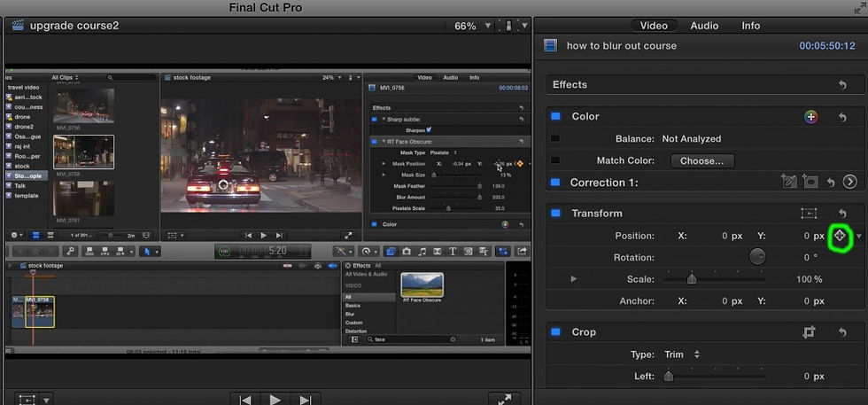This screenshot has width=868, height=405.
Task: Open the Position animation menu arrow
Action: (x=858, y=237)
